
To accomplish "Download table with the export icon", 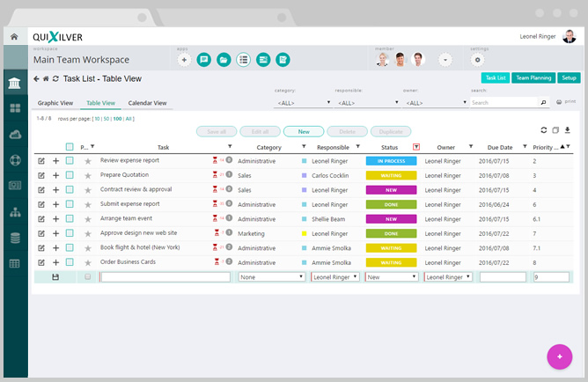I will [568, 130].
